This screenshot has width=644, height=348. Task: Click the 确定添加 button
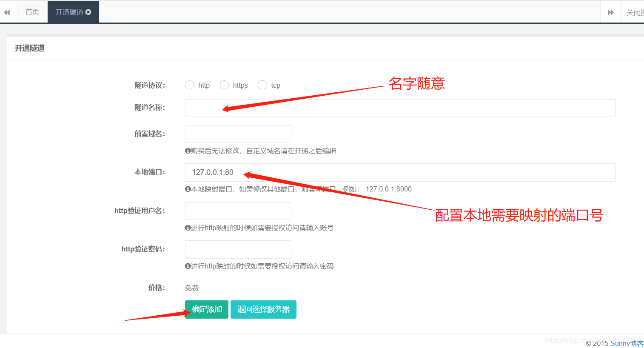(x=207, y=309)
